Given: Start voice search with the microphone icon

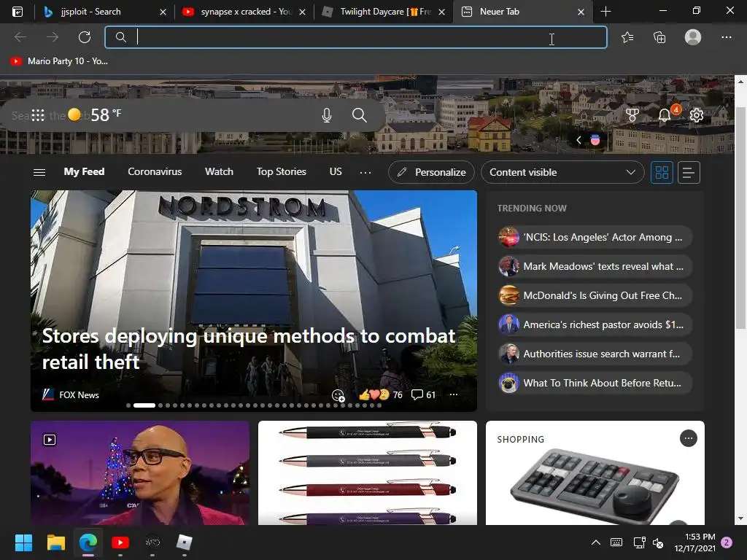Looking at the screenshot, I should [326, 114].
